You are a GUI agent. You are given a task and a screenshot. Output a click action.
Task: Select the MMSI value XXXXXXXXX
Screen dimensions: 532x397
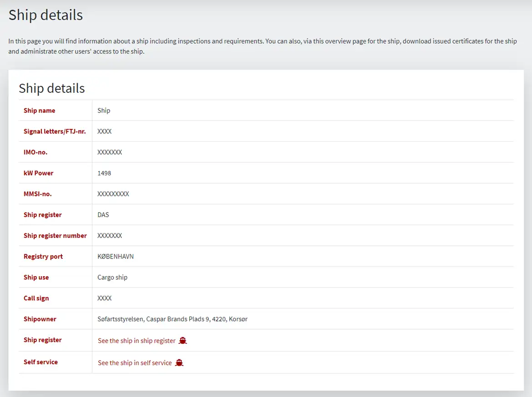point(113,194)
